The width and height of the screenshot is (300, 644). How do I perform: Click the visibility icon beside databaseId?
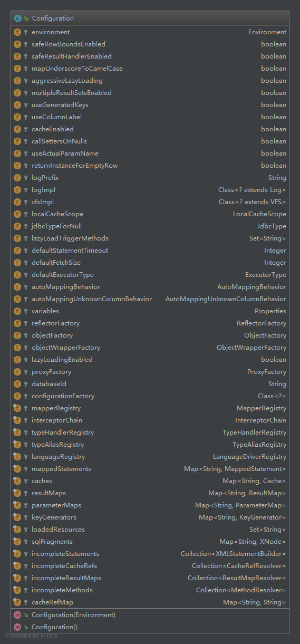(x=26, y=384)
